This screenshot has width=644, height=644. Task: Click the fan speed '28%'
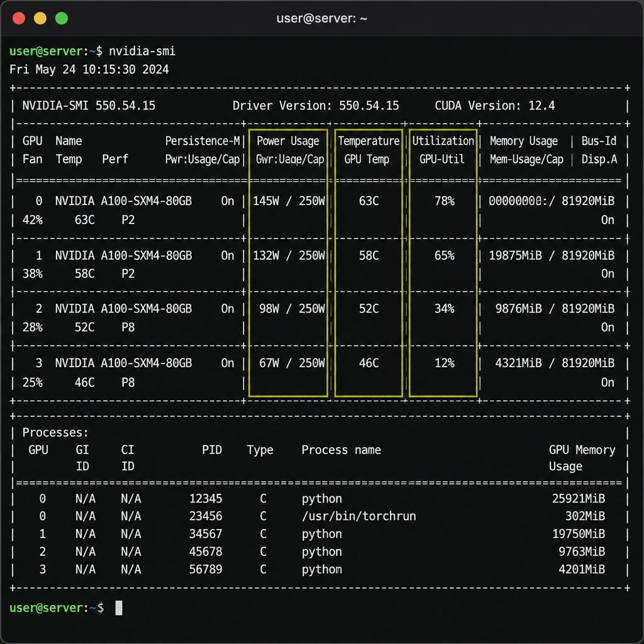(33, 327)
